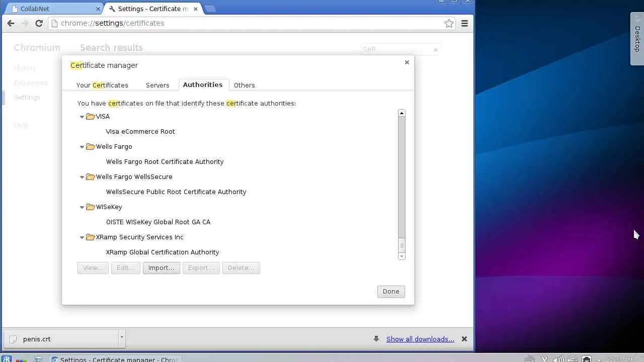Click the Delete... button
Screen dimensions: 644x362
pyautogui.click(x=241, y=268)
